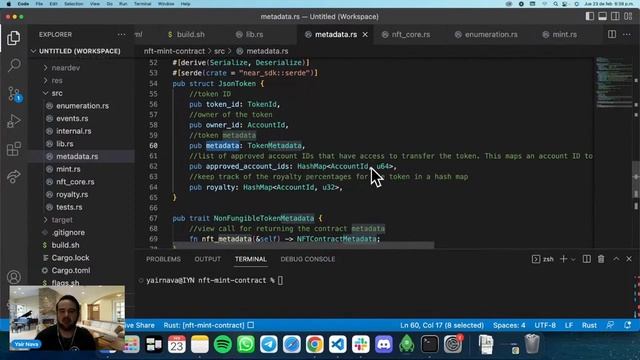
Task: Open the Live Share view icon
Action: (x=13, y=176)
